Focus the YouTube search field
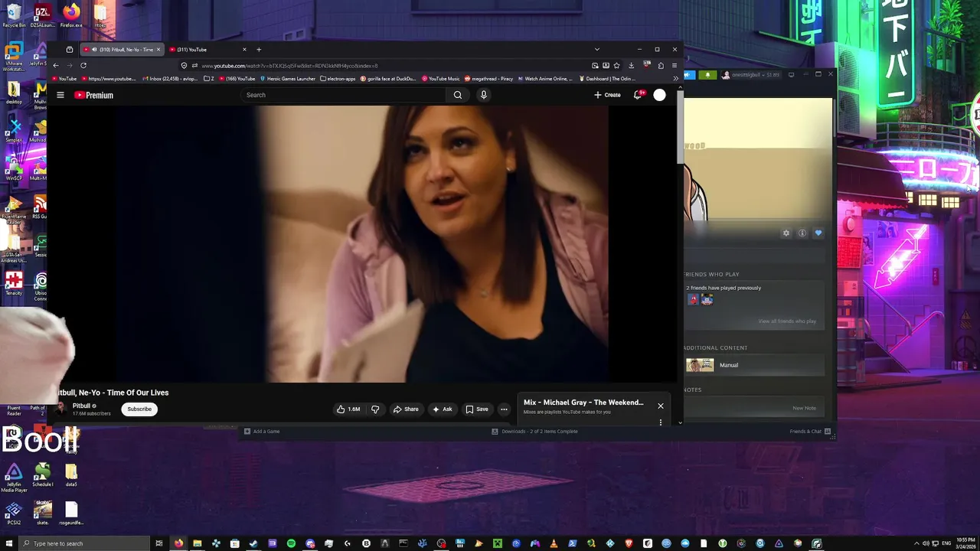 point(343,95)
